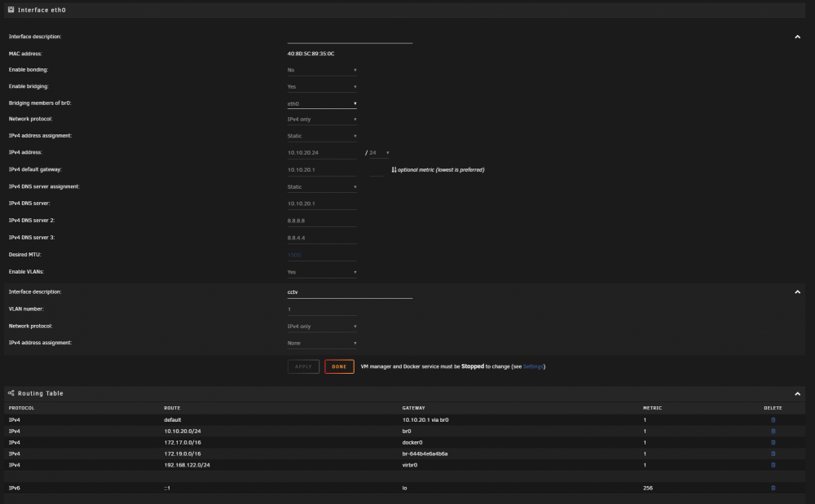This screenshot has width=815, height=504.
Task: Click the 'br-644b4e6a4b6a' gateway cell
Action: point(425,454)
